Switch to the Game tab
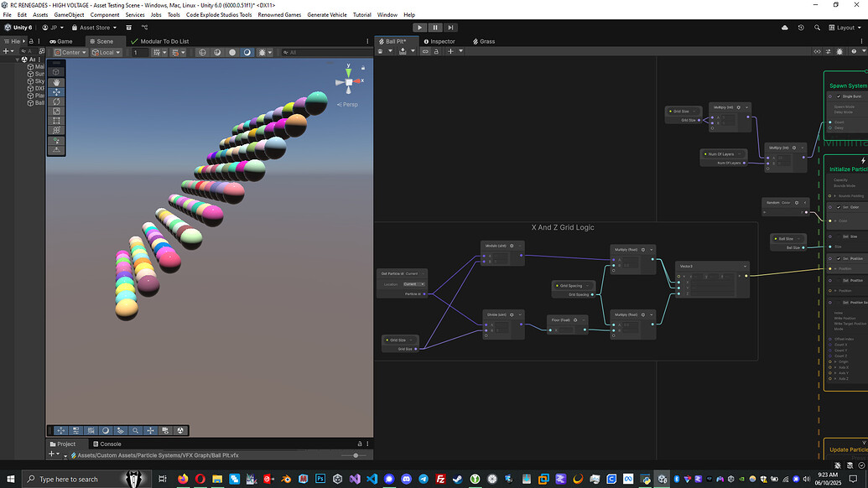Viewport: 868px width, 488px height. [62, 41]
